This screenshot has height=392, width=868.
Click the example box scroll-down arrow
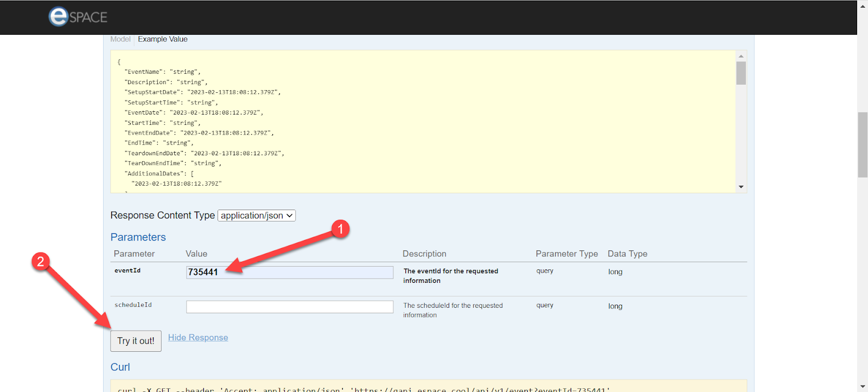click(741, 187)
